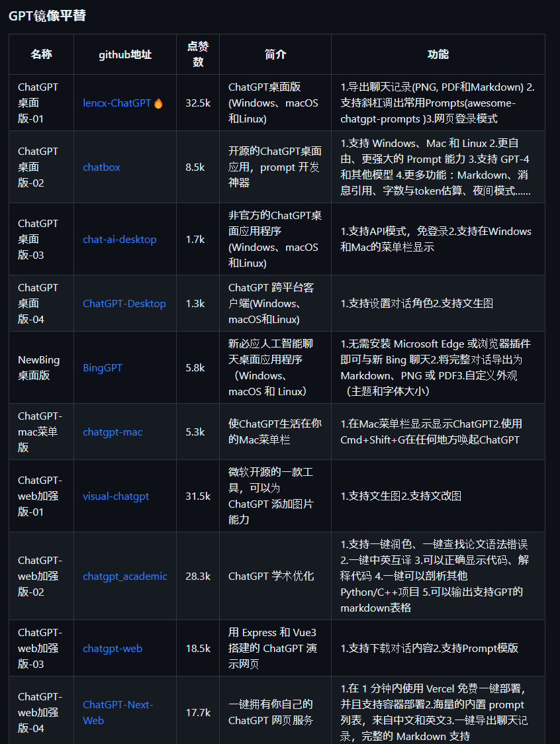Click the 5.8k star count

(x=195, y=368)
